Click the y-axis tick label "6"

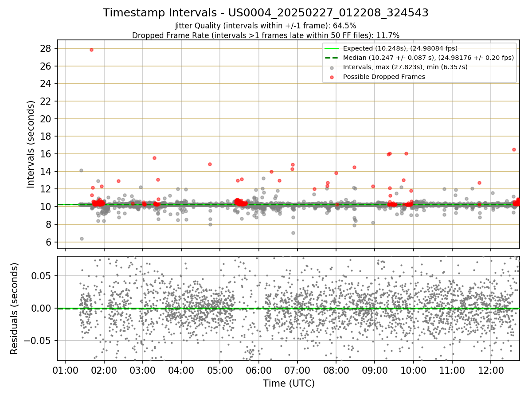pos(49,242)
